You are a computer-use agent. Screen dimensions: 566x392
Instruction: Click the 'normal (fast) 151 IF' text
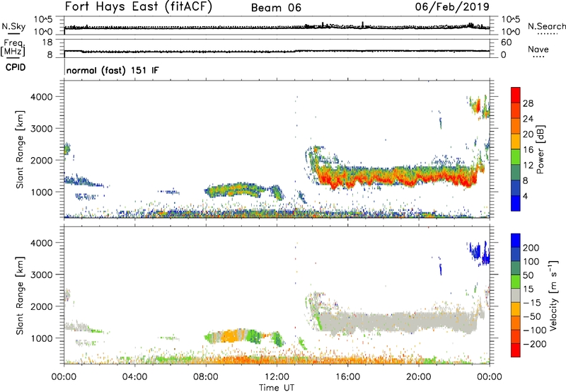pos(112,70)
